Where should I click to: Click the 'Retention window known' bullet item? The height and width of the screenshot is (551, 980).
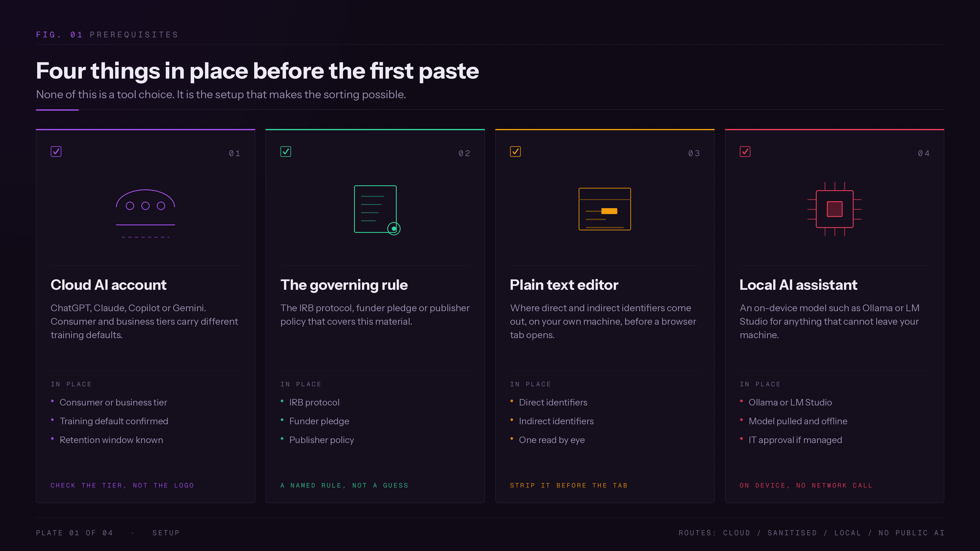click(111, 440)
